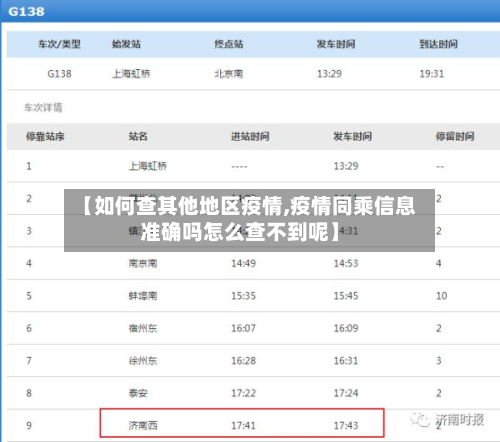Select station 徐州东
The height and width of the screenshot is (442, 500).
click(143, 361)
